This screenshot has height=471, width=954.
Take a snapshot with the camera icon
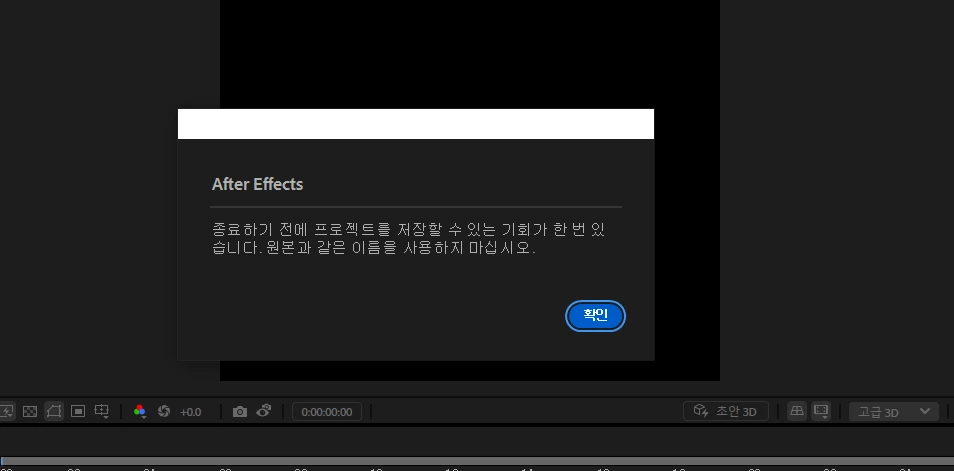click(x=240, y=412)
